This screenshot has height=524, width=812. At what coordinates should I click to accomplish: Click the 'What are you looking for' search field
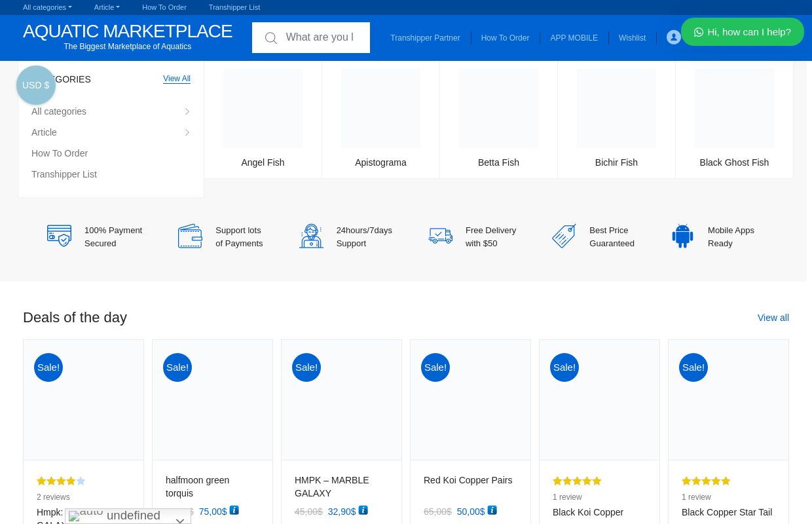[x=320, y=37]
